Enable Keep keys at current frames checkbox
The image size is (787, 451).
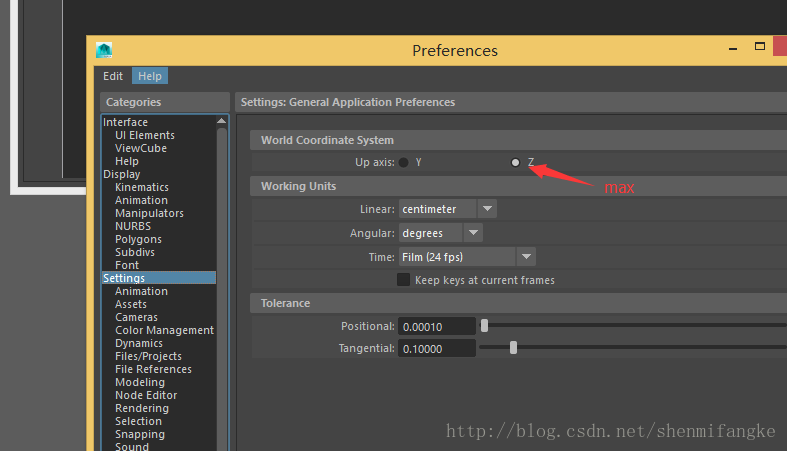(x=404, y=280)
